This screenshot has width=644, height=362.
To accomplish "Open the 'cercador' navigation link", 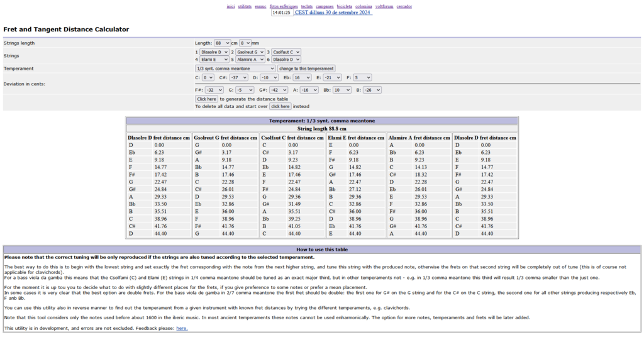I will click(404, 6).
